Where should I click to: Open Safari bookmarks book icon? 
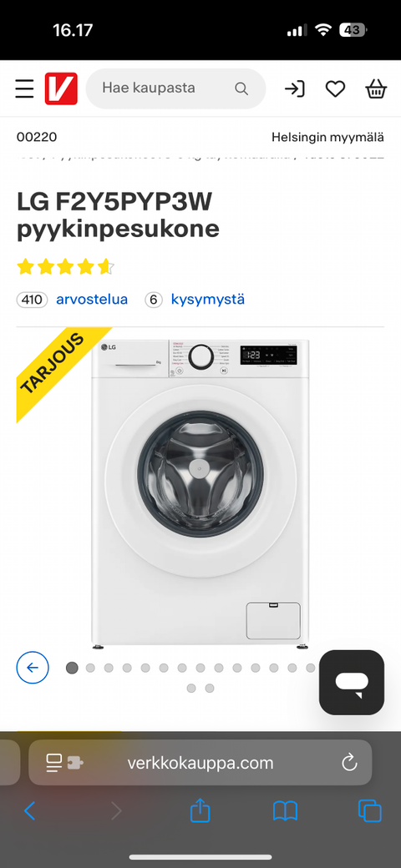tap(285, 811)
